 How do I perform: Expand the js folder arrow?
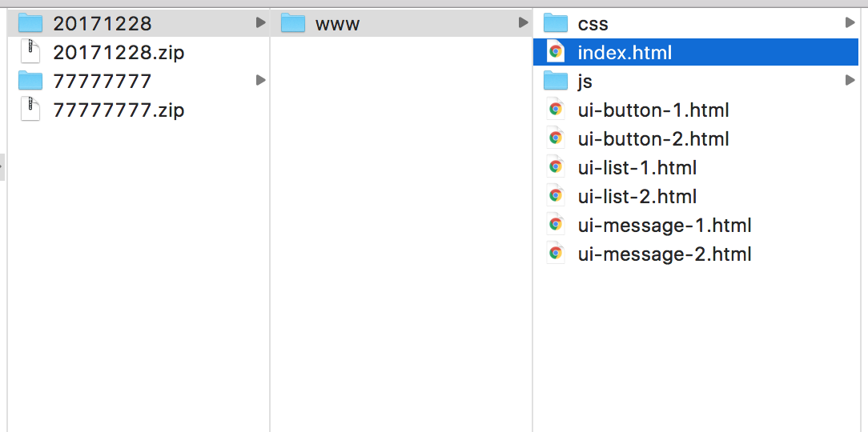(x=850, y=81)
